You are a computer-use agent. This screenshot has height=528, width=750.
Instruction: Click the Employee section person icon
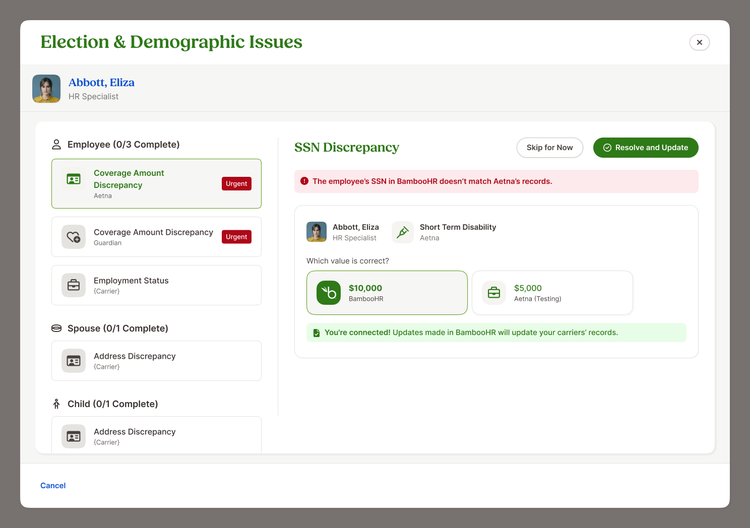56,144
